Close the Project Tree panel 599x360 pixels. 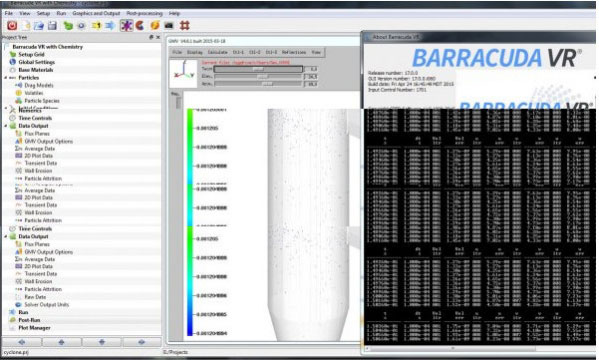[x=158, y=37]
